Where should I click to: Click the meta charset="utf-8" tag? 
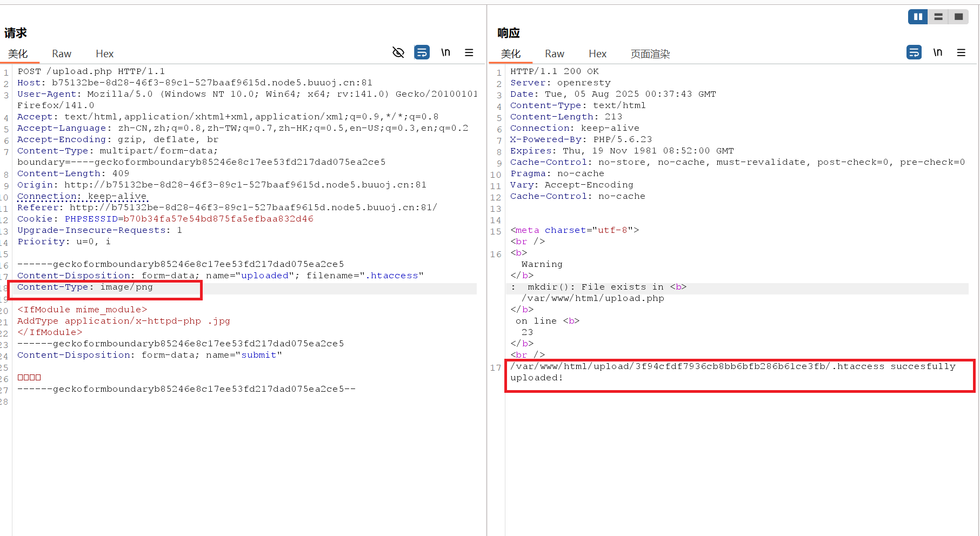pyautogui.click(x=575, y=230)
